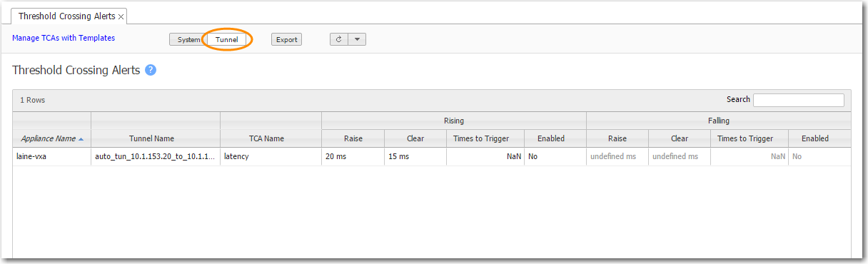Screen dimensions: 868x264
Task: Select the Threshold Crossing Alerts tab
Action: click(x=66, y=16)
